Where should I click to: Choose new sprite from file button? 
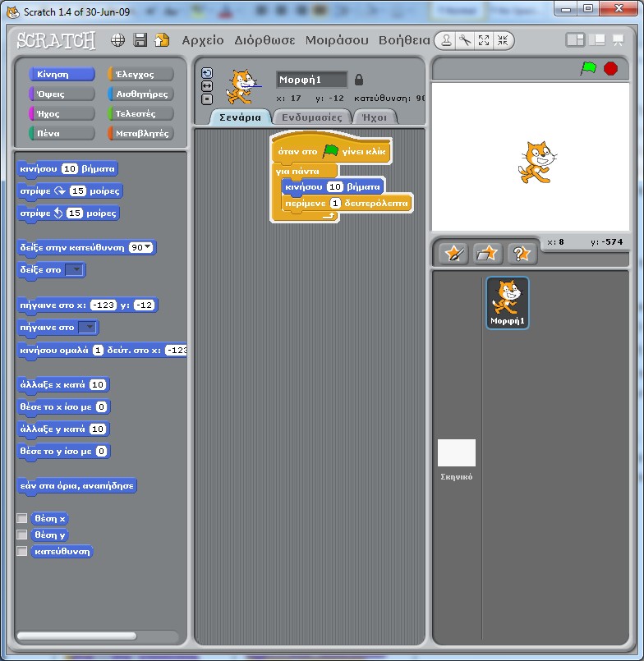coord(488,254)
